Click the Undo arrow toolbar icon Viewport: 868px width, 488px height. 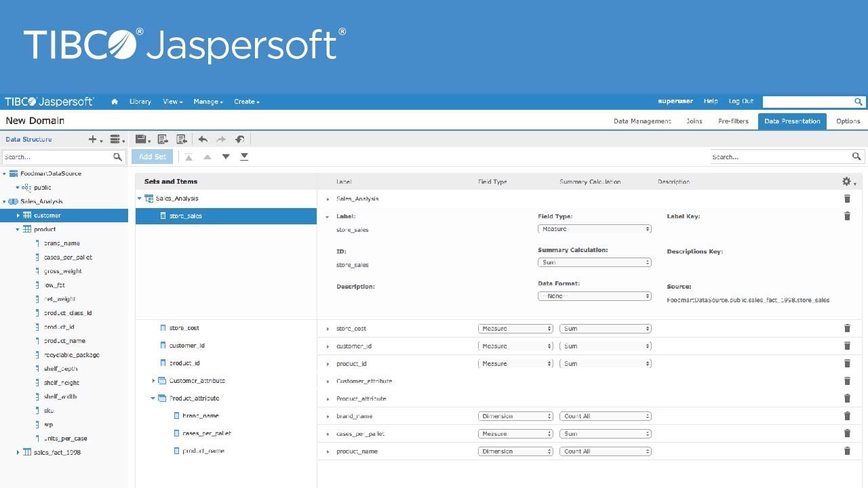203,139
